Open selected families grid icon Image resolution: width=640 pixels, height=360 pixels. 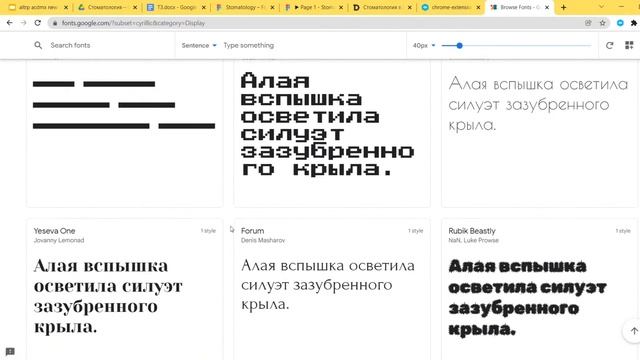629,45
